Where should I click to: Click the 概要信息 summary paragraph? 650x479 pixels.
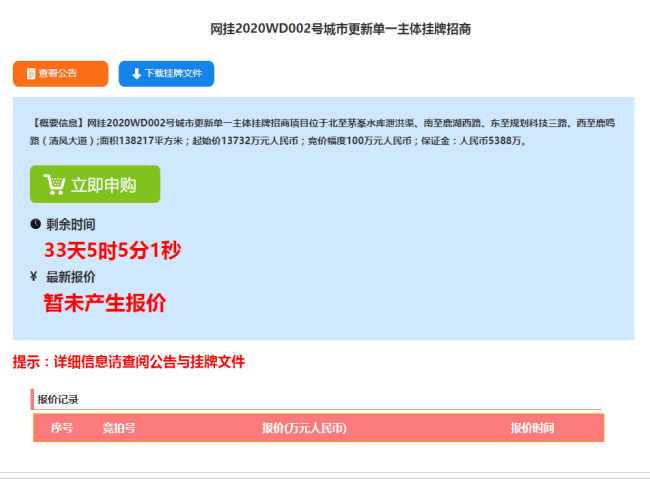tap(323, 132)
